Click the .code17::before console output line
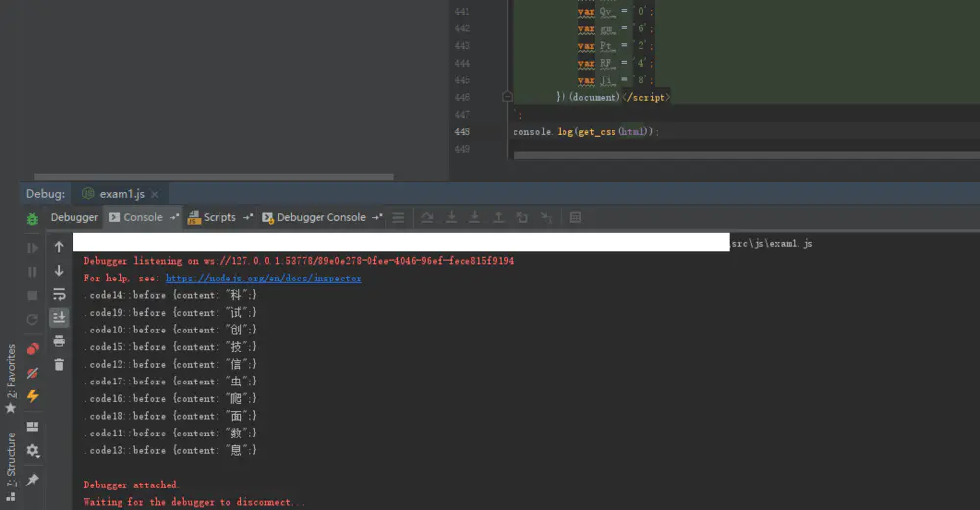The width and height of the screenshot is (980, 510). pyautogui.click(x=170, y=382)
